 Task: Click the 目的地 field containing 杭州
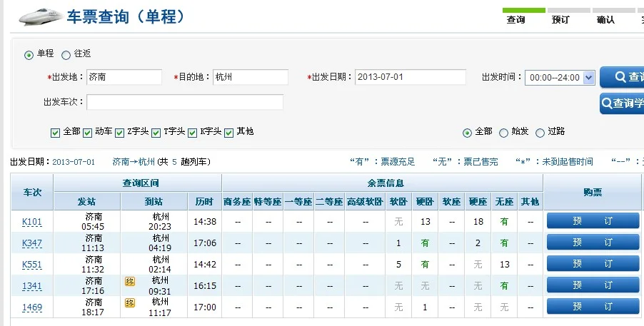tap(250, 77)
